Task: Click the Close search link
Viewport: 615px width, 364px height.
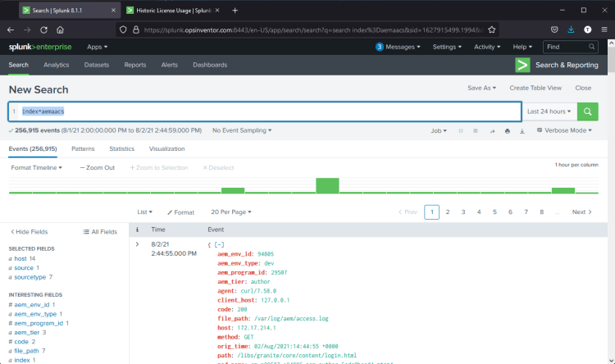Action: [x=583, y=88]
